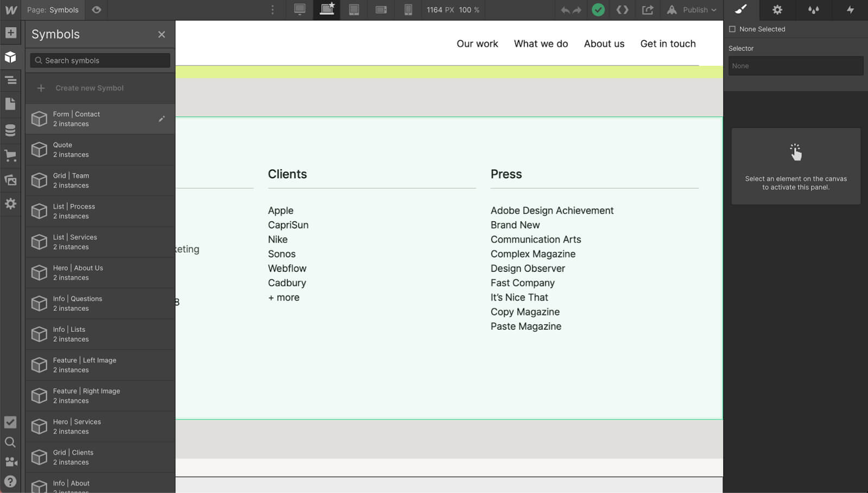Image resolution: width=868 pixels, height=493 pixels.
Task: Select the Grid | Clients symbol
Action: 100,457
